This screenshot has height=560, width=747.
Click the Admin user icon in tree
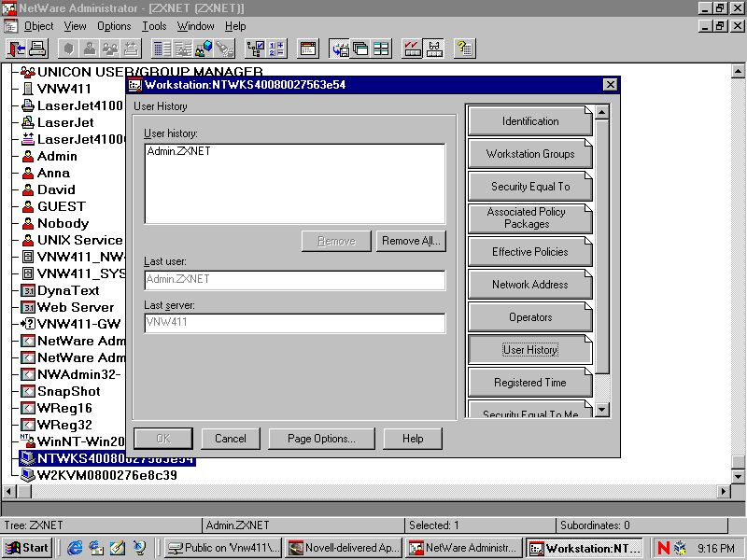click(x=28, y=156)
